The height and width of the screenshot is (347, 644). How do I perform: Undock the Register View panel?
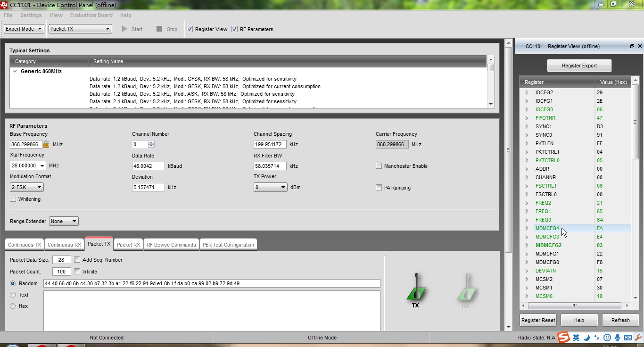(x=632, y=46)
